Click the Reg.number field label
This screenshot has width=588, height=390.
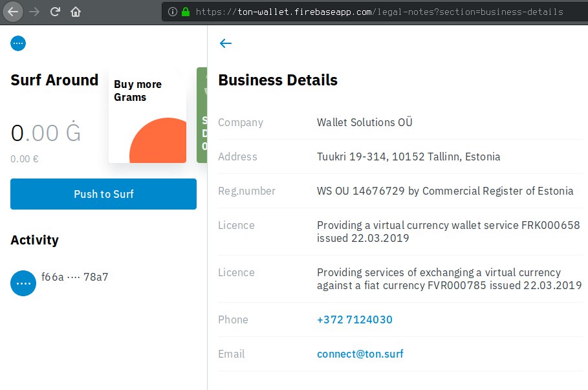tap(246, 191)
